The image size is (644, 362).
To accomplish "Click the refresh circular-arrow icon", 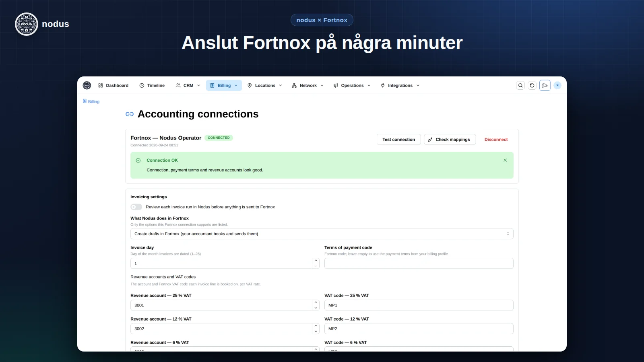I will tap(532, 85).
